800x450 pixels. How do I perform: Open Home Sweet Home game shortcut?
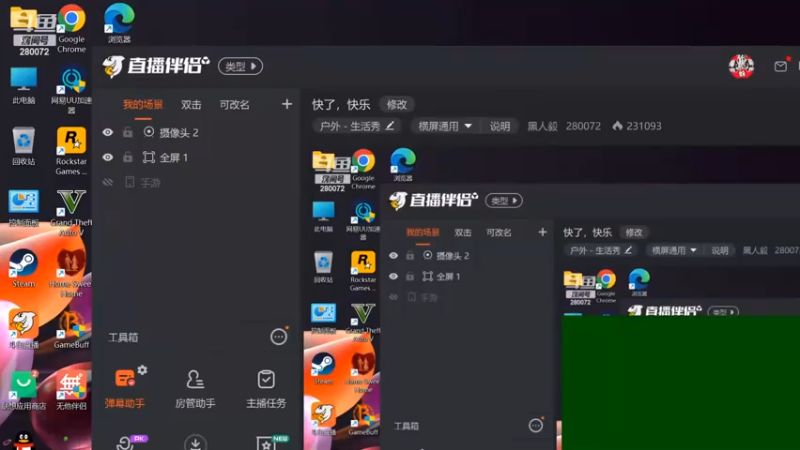71,274
